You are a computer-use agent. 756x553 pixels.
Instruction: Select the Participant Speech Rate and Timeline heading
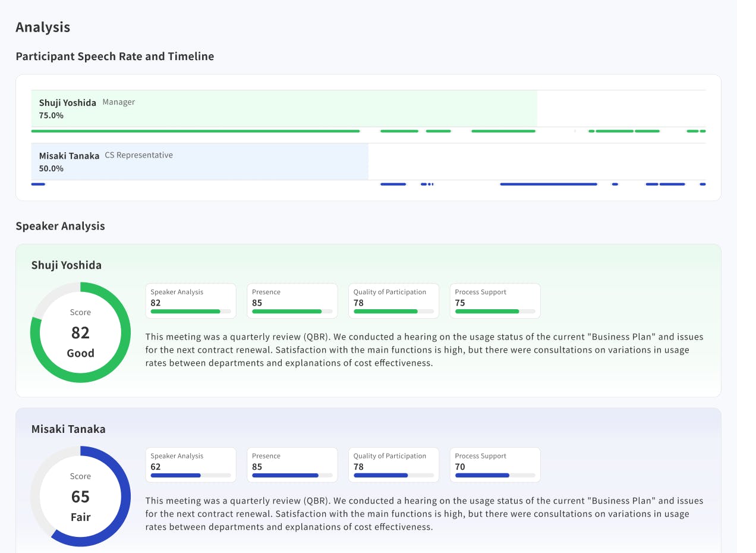[115, 56]
